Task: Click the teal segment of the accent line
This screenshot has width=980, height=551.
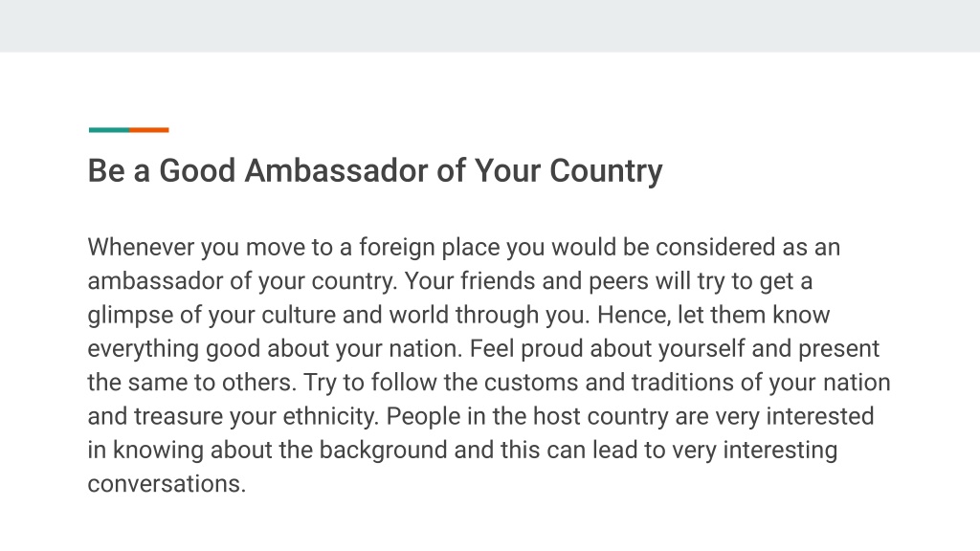Action: (x=109, y=130)
